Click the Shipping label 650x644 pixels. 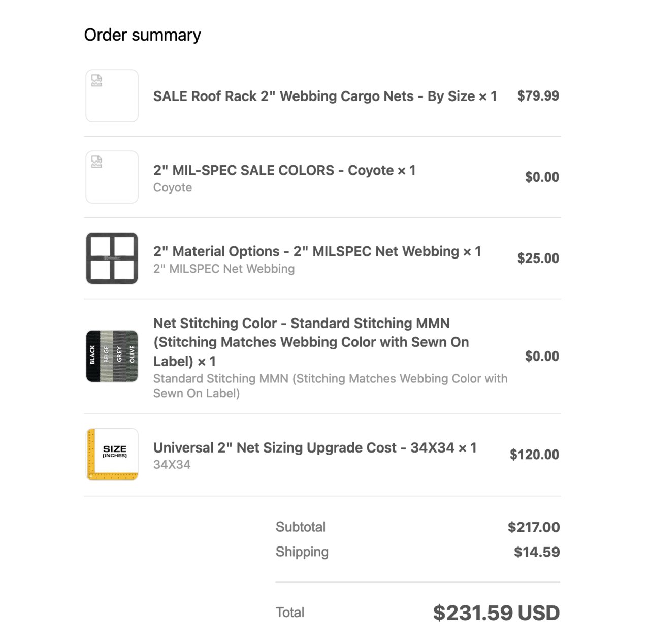tap(302, 552)
